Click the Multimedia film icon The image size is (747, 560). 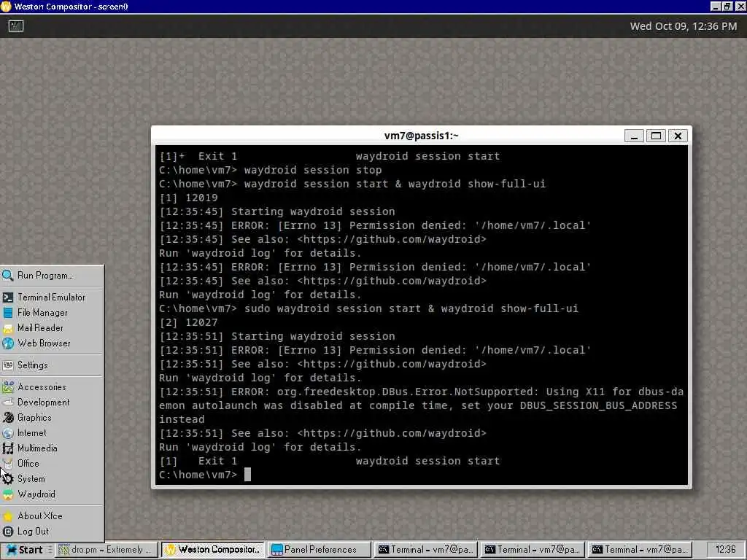pyautogui.click(x=7, y=448)
